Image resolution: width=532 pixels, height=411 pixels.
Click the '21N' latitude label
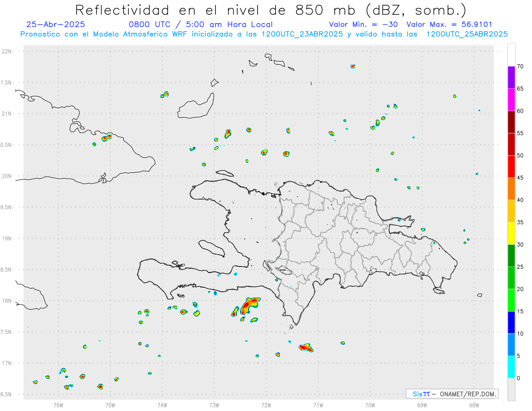[8, 114]
